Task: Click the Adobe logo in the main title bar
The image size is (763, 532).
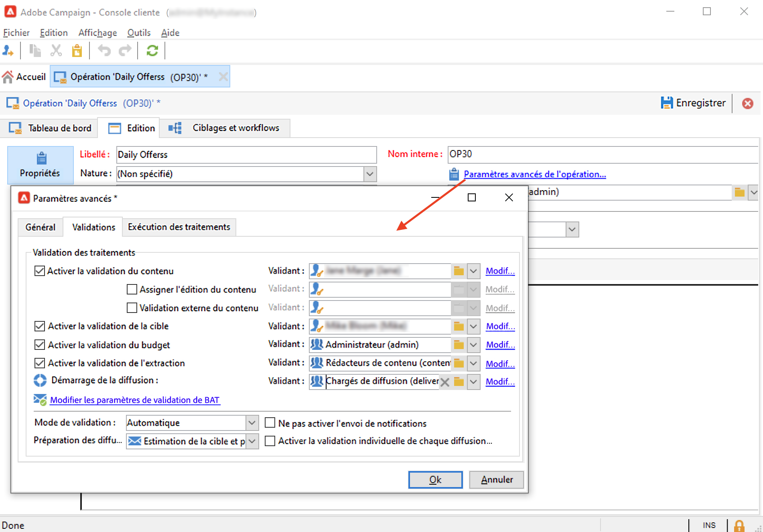Action: tap(10, 12)
